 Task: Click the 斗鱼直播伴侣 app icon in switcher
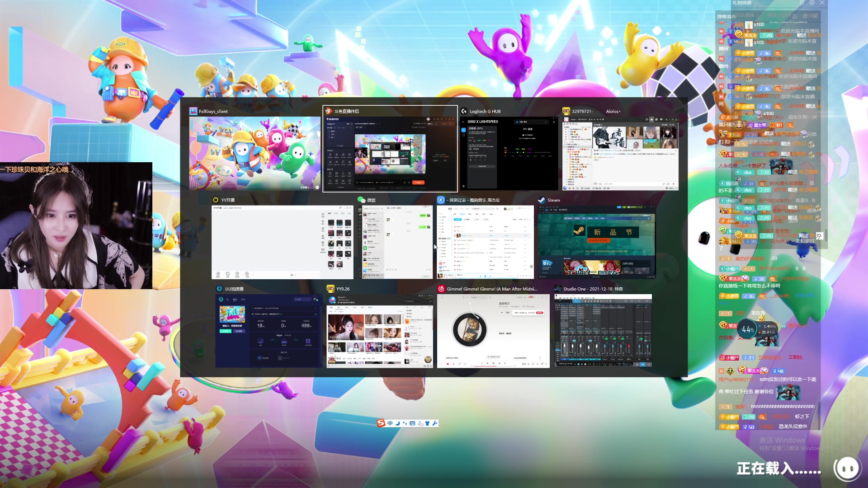tap(329, 111)
